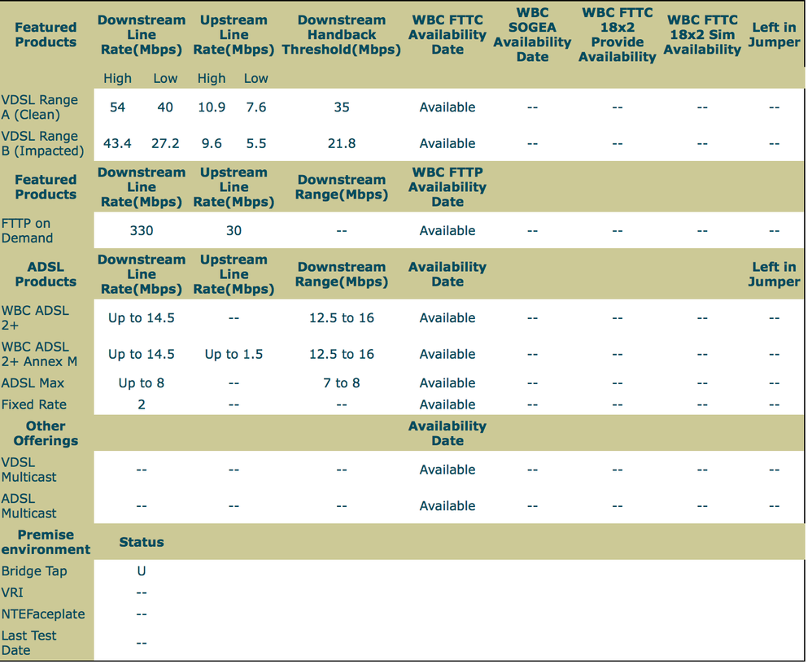Select the 'ADSL Max' row label

click(33, 383)
